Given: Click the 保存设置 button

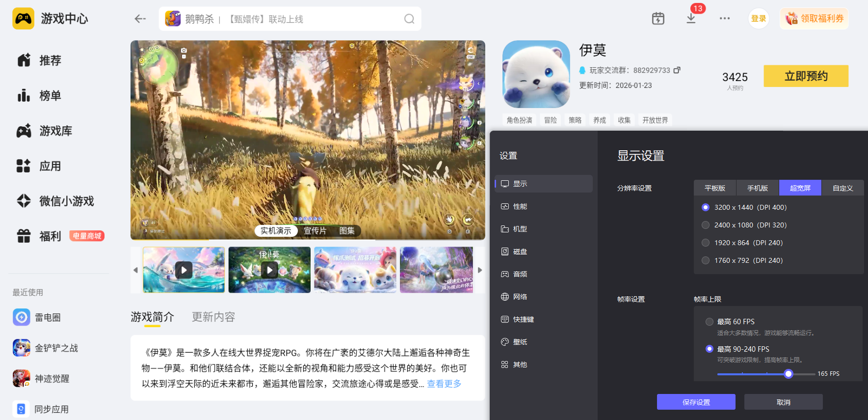Looking at the screenshot, I should coord(696,402).
